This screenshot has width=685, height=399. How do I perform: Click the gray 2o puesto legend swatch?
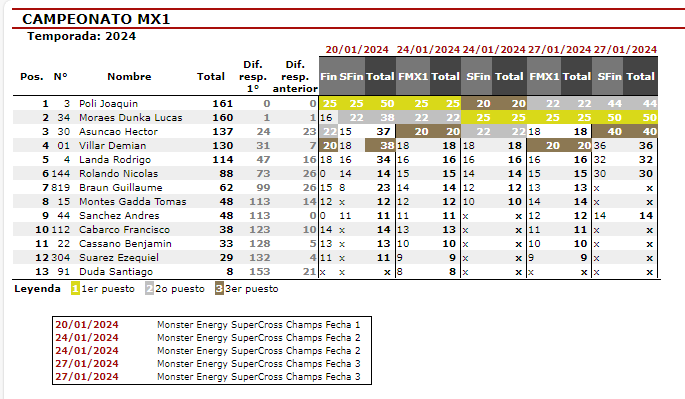(x=149, y=289)
